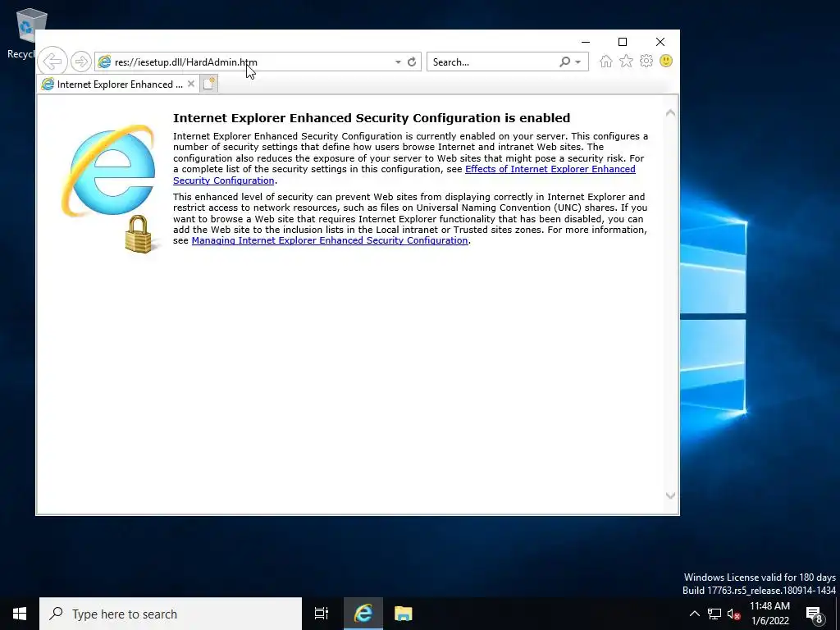Screen dimensions: 840x630
Task: Open the Action Center notifications icon
Action: [x=815, y=614]
